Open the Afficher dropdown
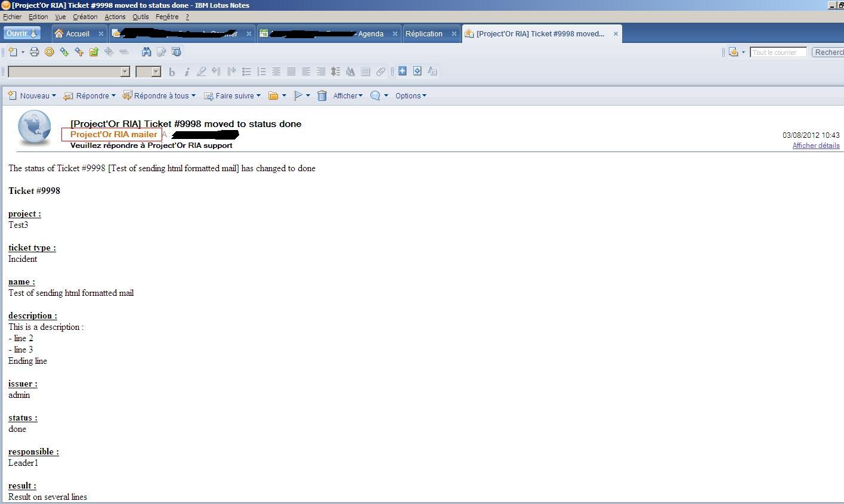This screenshot has height=504, width=844. [x=348, y=95]
